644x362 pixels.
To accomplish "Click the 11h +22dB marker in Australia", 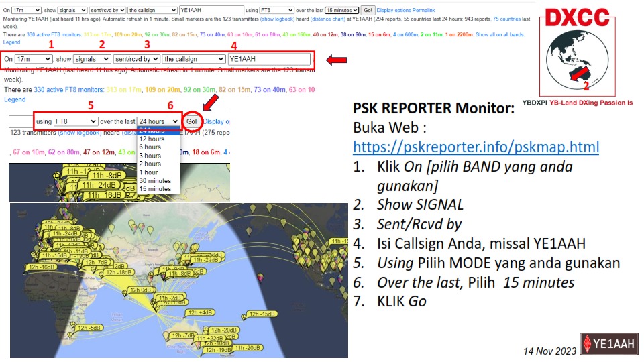I will pos(209,338).
